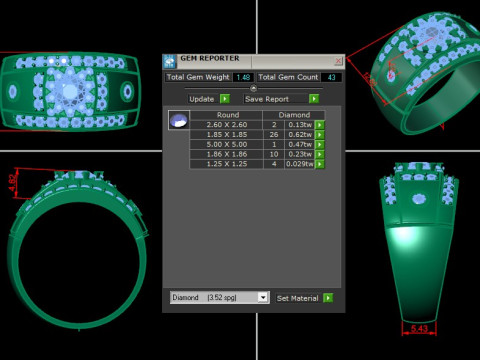The height and width of the screenshot is (360, 480).
Task: Click the 0.62tw weight cell
Action: (x=300, y=135)
